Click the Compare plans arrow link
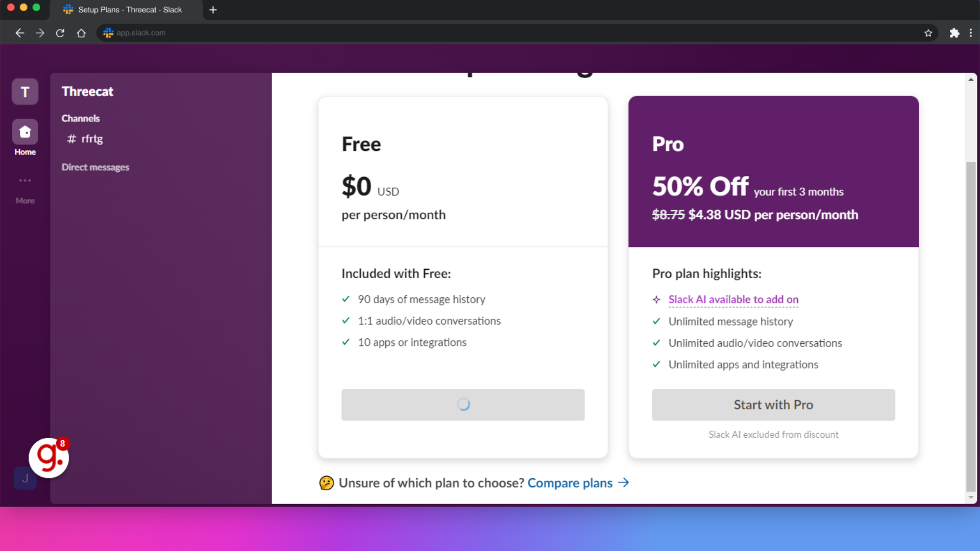The width and height of the screenshot is (980, 551). pos(577,482)
